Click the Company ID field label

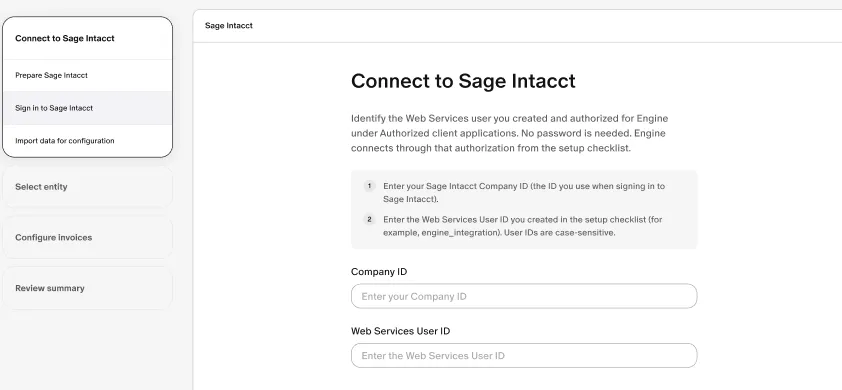coord(379,272)
